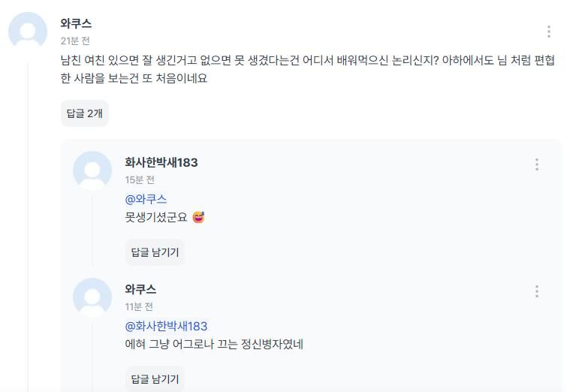The width and height of the screenshot is (567, 392).
Task: Open more options on the 11분 전 reply
Action: click(537, 291)
